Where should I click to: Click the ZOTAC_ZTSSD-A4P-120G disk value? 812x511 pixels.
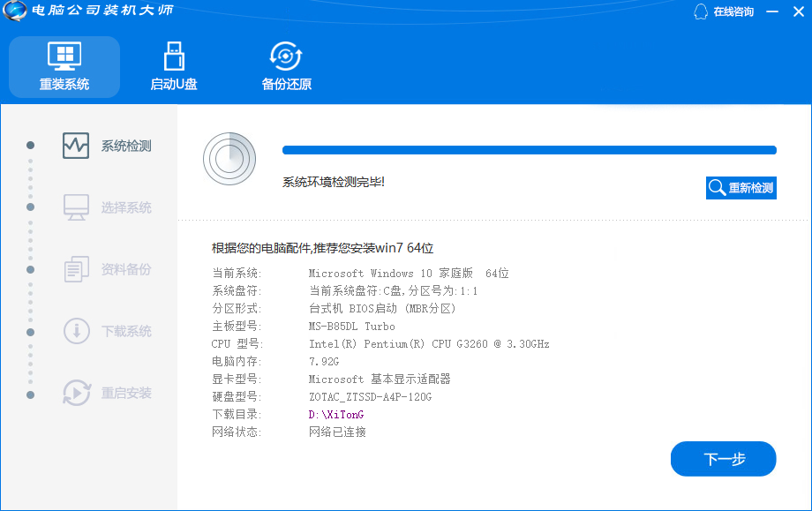[x=370, y=397]
